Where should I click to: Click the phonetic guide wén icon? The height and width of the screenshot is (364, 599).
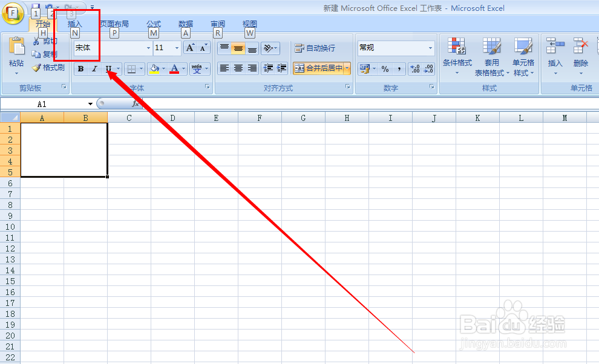pos(197,69)
